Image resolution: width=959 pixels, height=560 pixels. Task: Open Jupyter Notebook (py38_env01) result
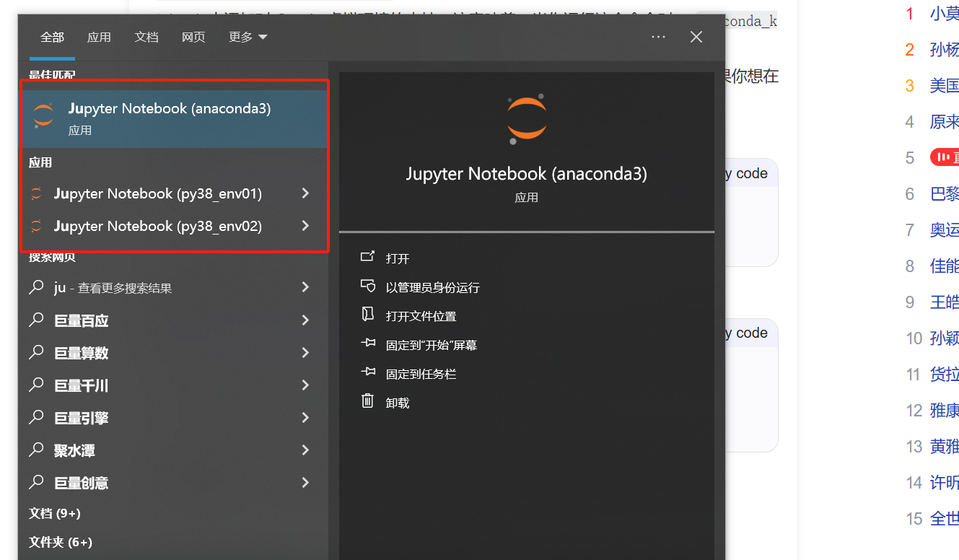pos(157,193)
